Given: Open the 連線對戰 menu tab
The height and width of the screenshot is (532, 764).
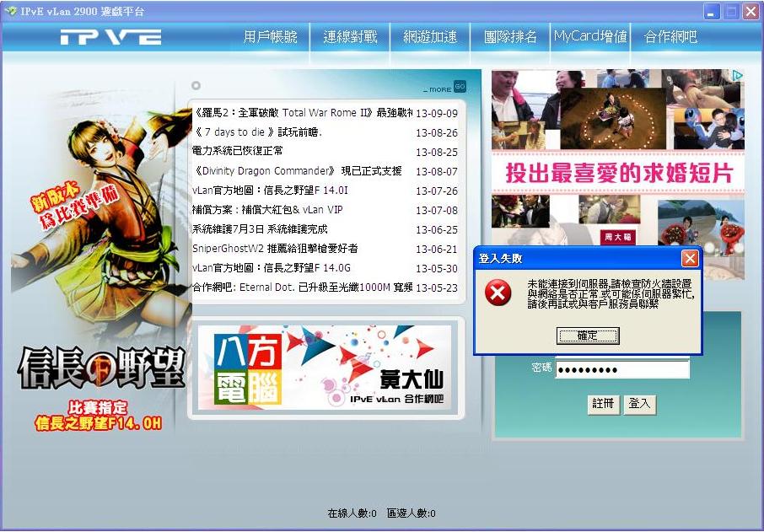Looking at the screenshot, I should (x=350, y=36).
